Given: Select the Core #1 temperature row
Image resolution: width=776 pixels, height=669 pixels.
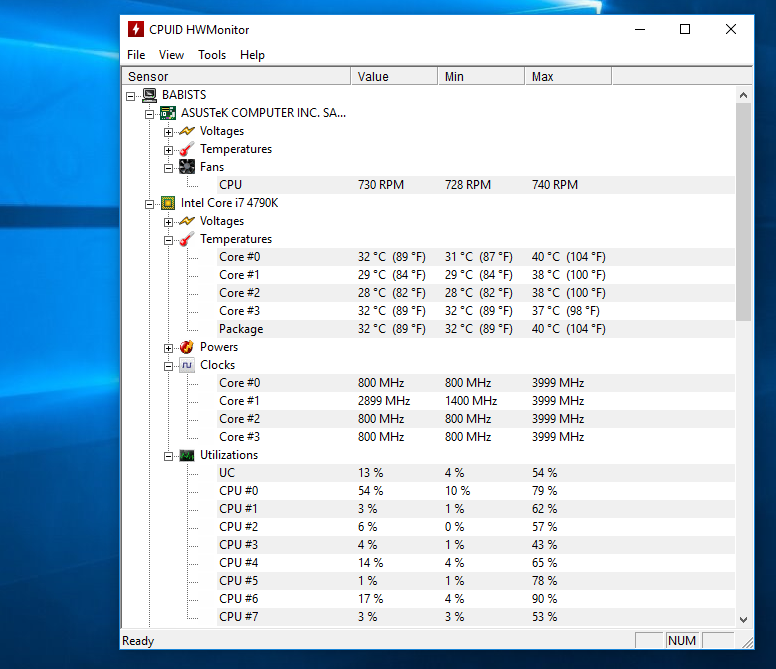Looking at the screenshot, I should click(476, 275).
